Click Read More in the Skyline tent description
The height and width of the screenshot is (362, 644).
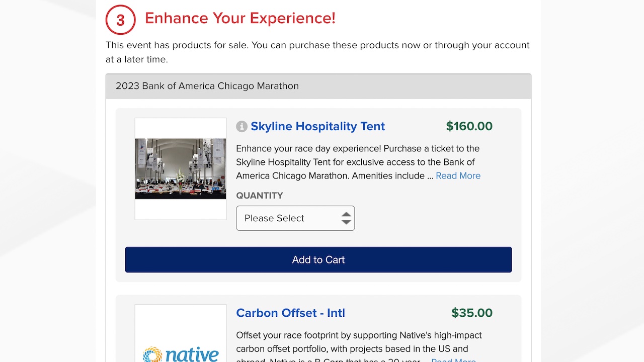pos(458,175)
